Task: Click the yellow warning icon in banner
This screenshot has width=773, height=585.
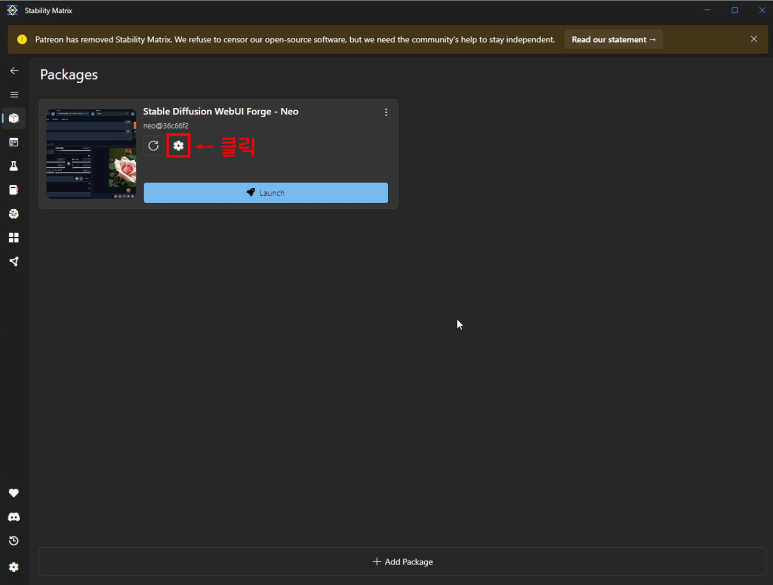Action: tap(22, 39)
